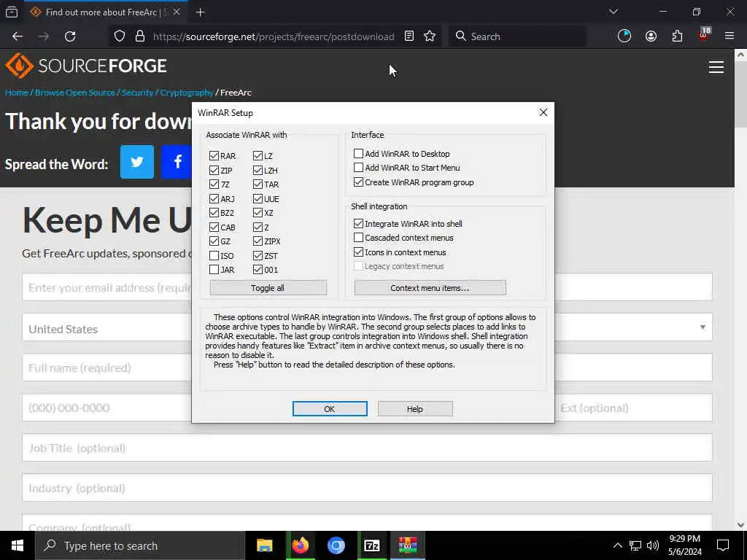Enable Cascaded context menus
Image resolution: width=747 pixels, height=560 pixels.
coord(358,237)
